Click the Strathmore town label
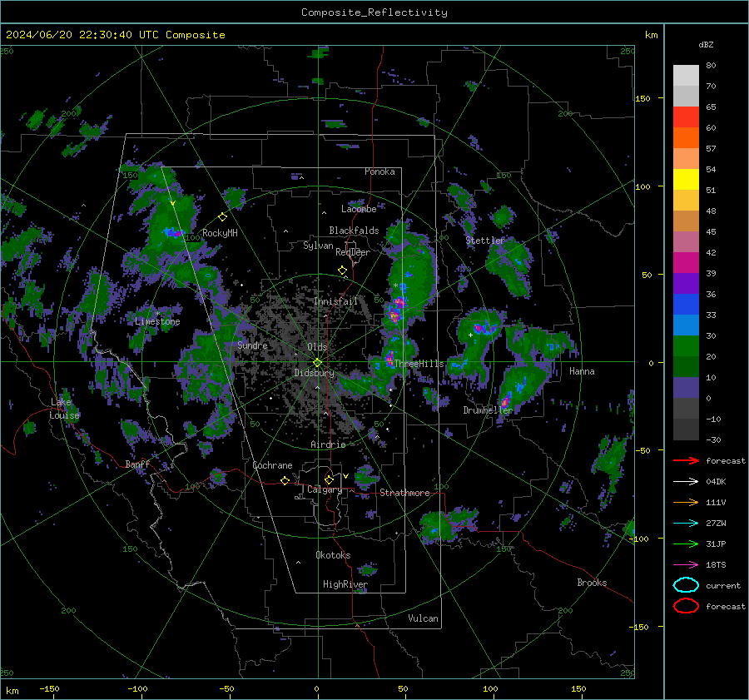Viewport: 749px width, 700px height. (x=404, y=493)
